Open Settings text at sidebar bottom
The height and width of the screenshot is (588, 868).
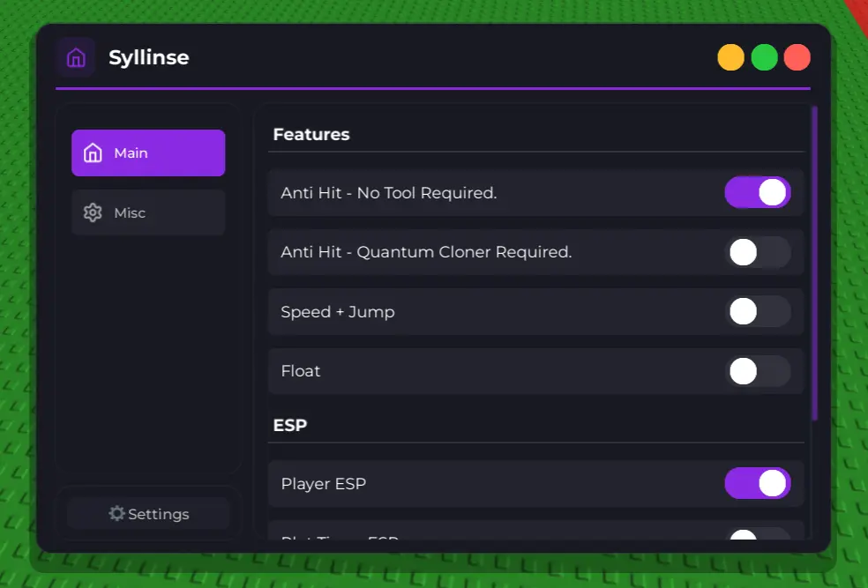click(159, 514)
